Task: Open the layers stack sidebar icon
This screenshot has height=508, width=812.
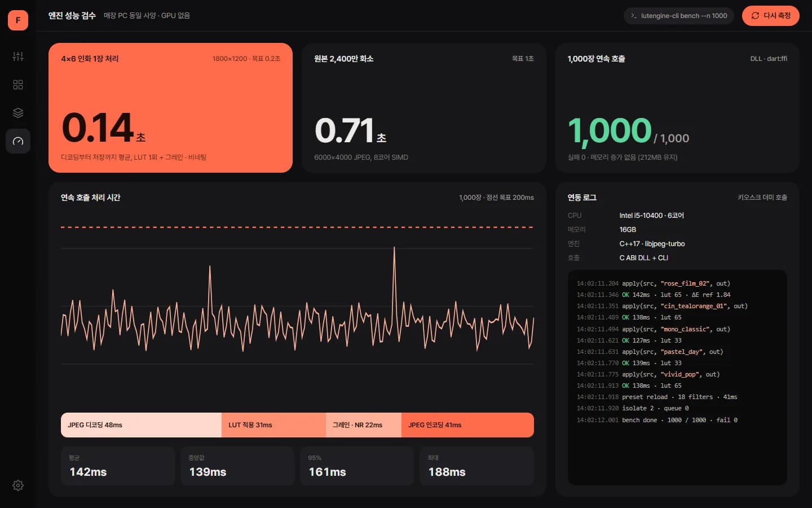Action: 18,113
